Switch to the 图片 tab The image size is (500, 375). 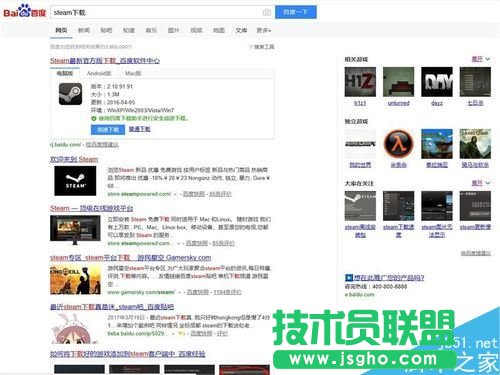click(173, 30)
